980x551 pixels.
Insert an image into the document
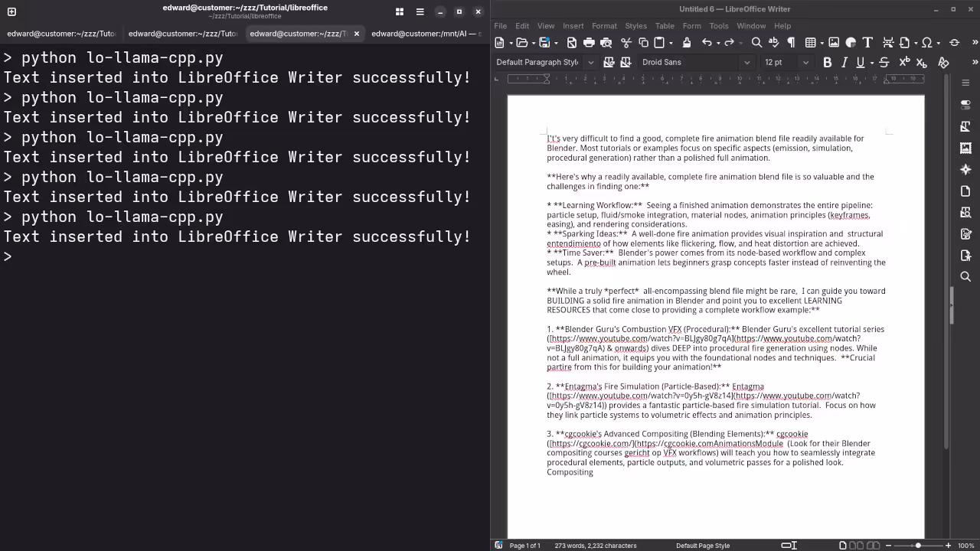[x=834, y=43]
